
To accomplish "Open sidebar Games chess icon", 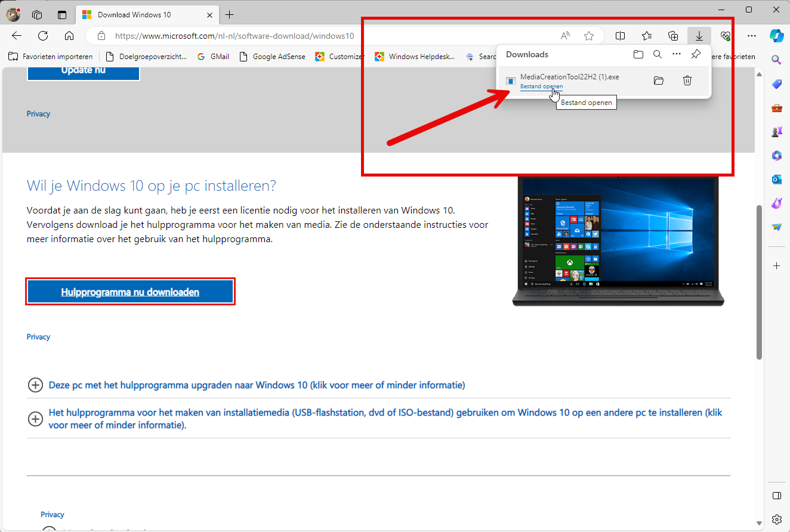I will tap(776, 132).
